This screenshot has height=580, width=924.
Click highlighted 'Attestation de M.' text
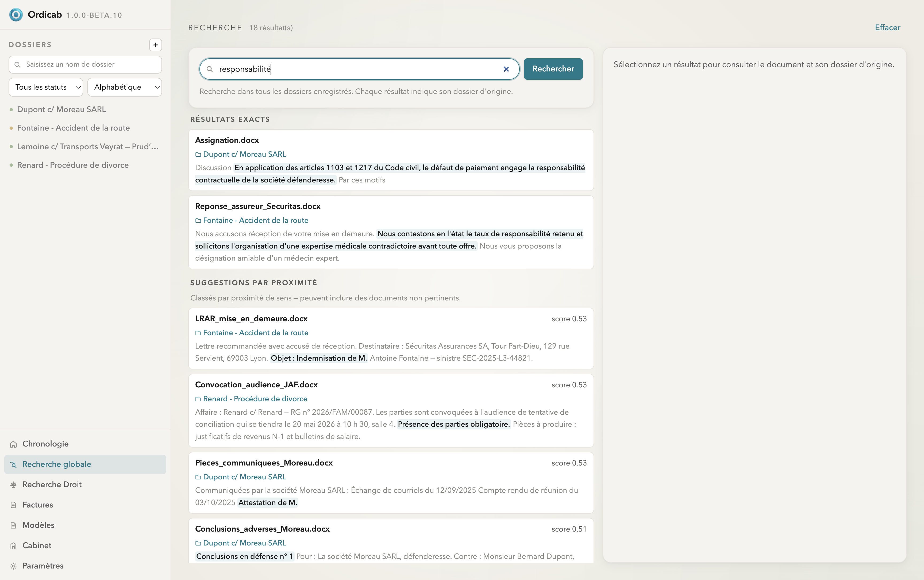(268, 502)
